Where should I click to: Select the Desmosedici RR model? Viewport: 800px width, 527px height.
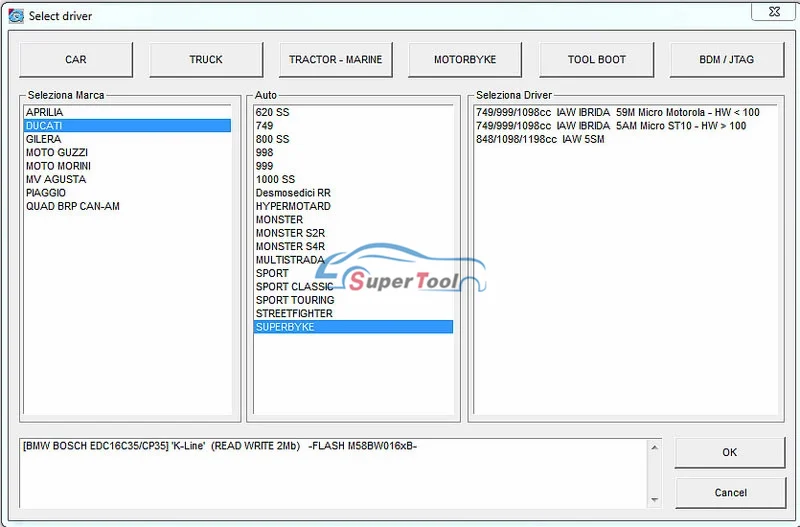[353, 192]
